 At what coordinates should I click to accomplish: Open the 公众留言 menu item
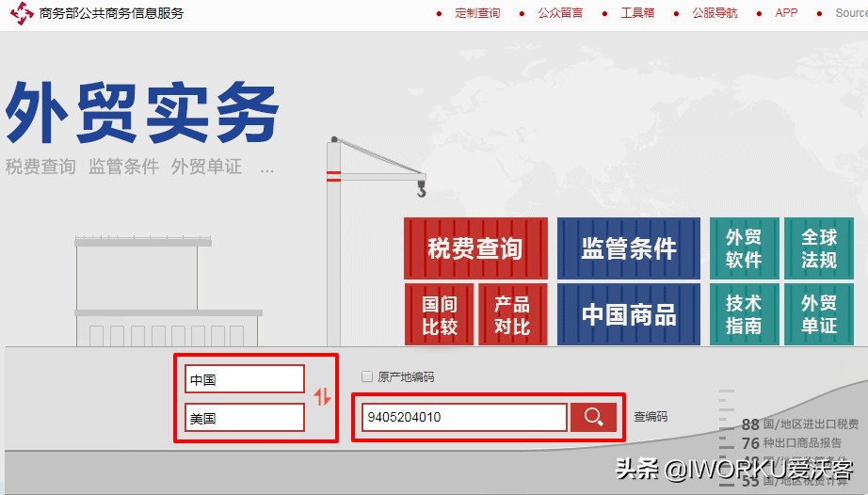pos(559,13)
